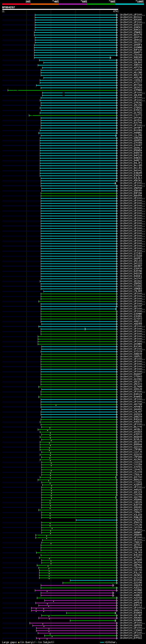Open hit UniRef100_Q5WAB3
This screenshot has height=644, width=146.
click(131, 32)
